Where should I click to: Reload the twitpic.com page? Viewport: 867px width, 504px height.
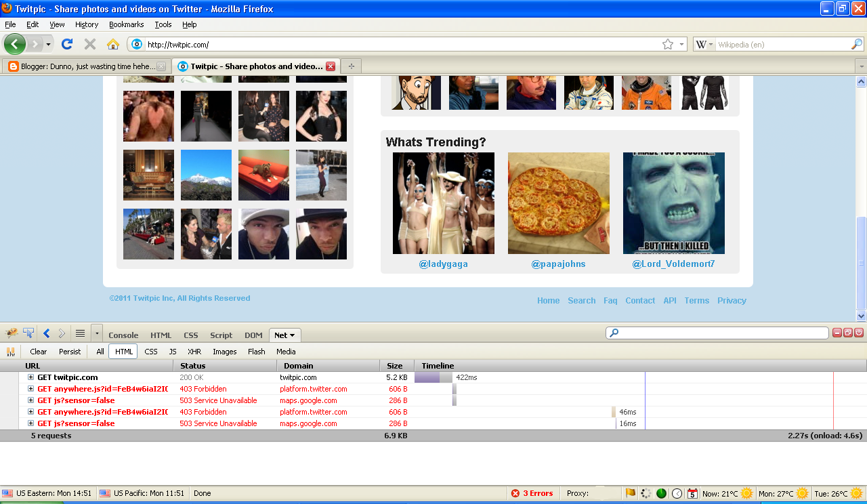pyautogui.click(x=66, y=44)
